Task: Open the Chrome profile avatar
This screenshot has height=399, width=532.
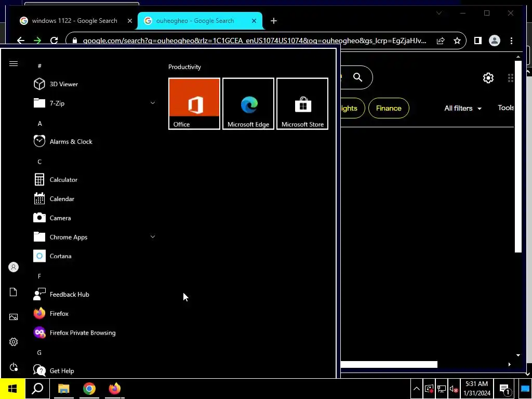Action: click(495, 41)
